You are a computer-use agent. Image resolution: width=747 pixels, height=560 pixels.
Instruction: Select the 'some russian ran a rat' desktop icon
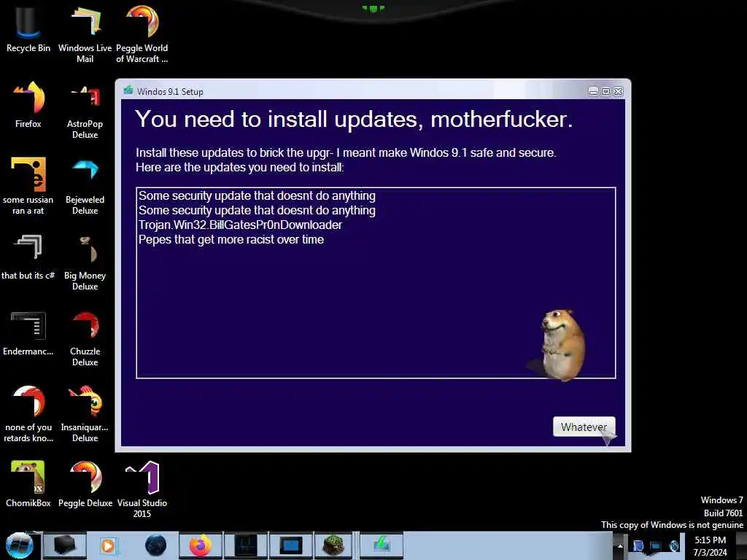[28, 186]
